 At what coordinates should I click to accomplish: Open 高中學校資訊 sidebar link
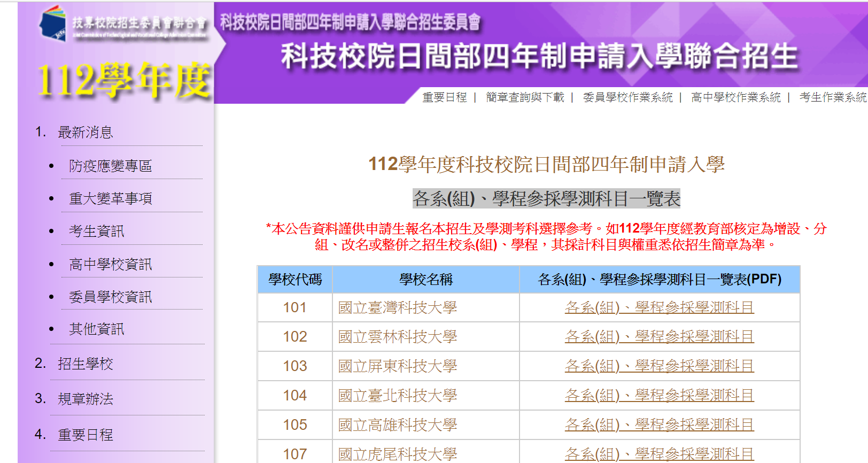click(x=111, y=264)
